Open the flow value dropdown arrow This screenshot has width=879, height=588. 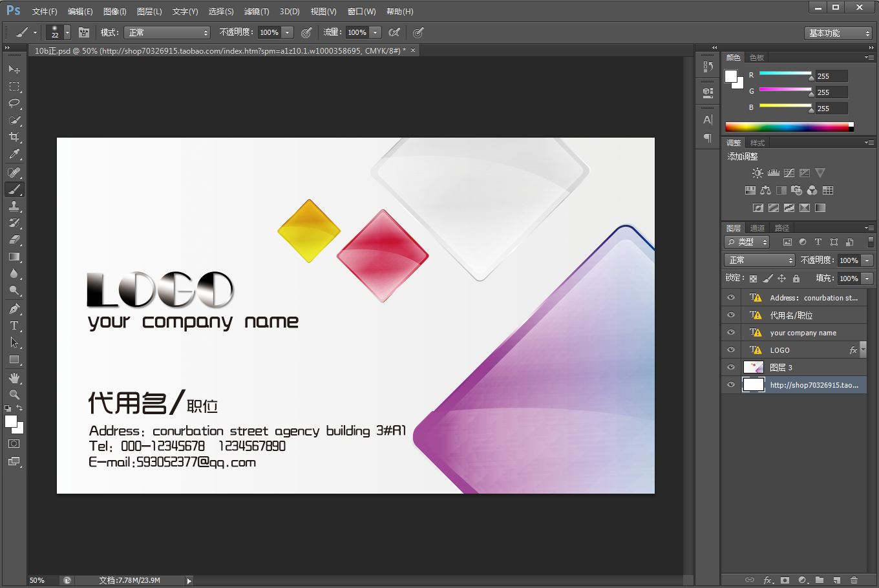pyautogui.click(x=376, y=32)
